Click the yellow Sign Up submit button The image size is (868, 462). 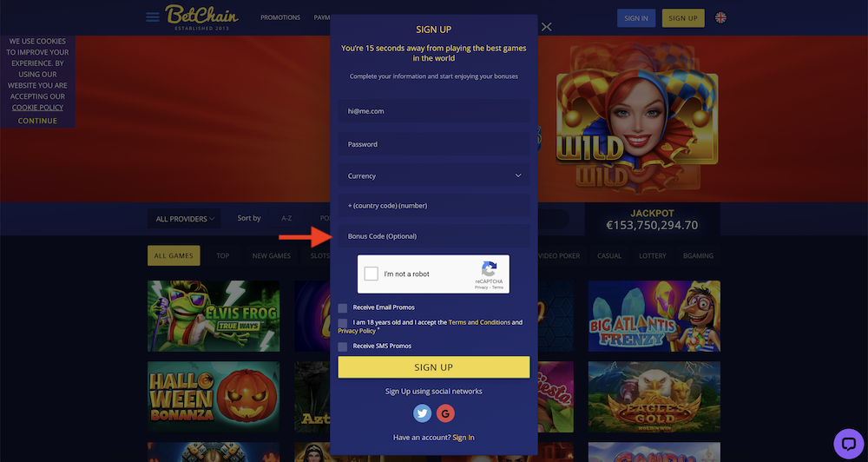434,367
